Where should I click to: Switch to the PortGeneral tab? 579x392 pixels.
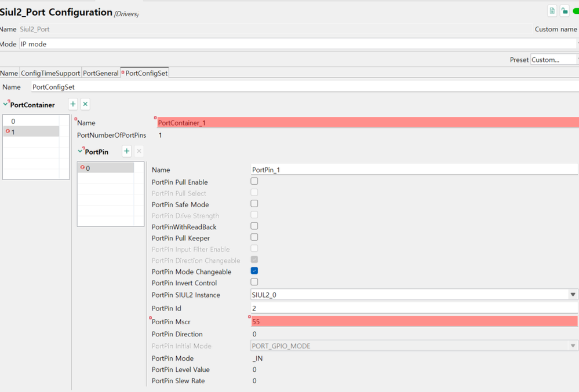click(x=100, y=73)
